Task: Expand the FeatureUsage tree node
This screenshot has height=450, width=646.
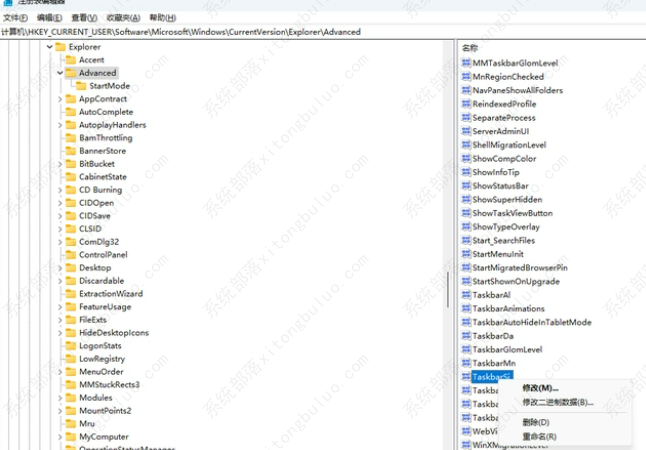Action: point(60,307)
